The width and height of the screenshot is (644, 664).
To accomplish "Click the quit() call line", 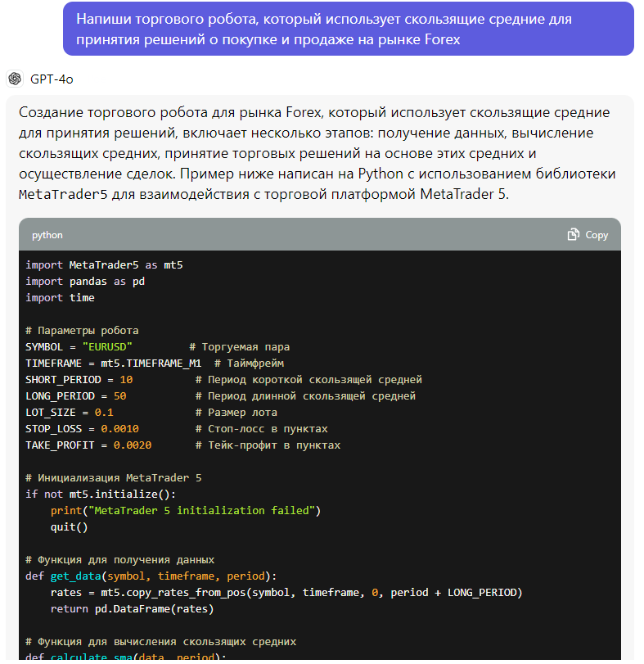I will pyautogui.click(x=70, y=527).
